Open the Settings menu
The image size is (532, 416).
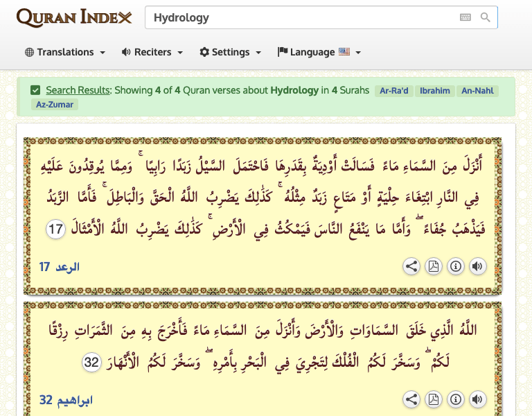click(230, 52)
